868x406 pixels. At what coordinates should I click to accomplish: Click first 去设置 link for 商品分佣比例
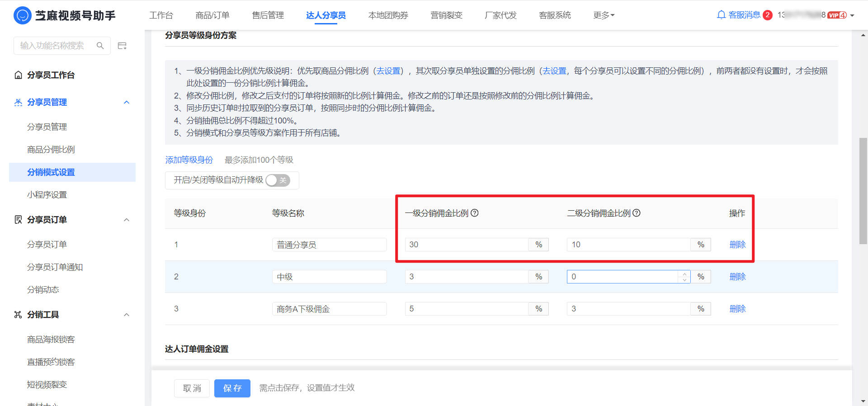coord(388,71)
